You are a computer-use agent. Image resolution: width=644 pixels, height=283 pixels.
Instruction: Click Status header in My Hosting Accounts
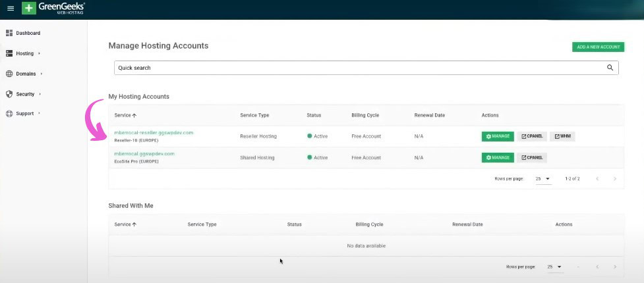[x=314, y=115]
